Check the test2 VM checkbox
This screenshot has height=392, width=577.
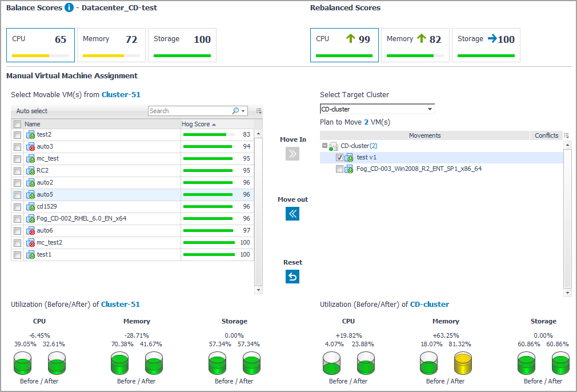pyautogui.click(x=17, y=135)
